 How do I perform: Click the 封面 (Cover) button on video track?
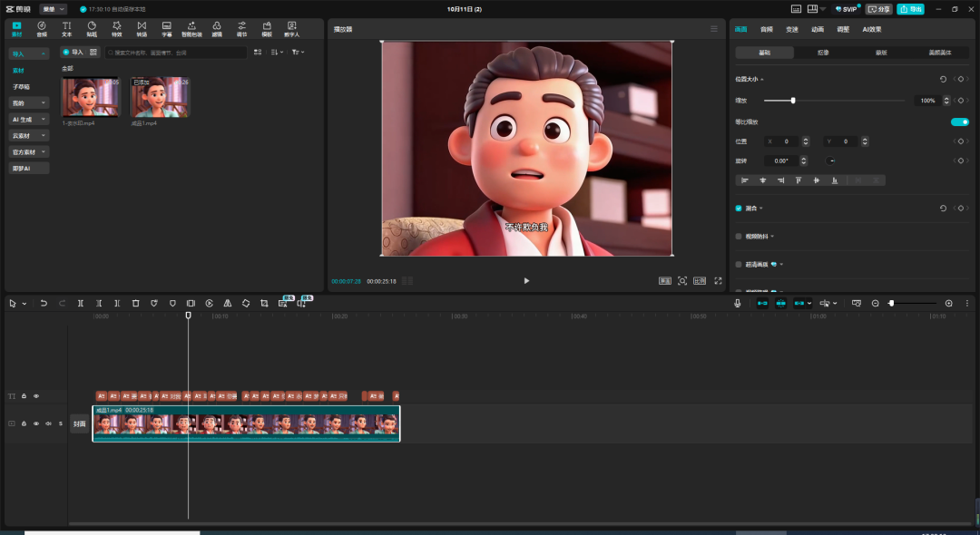coord(80,423)
